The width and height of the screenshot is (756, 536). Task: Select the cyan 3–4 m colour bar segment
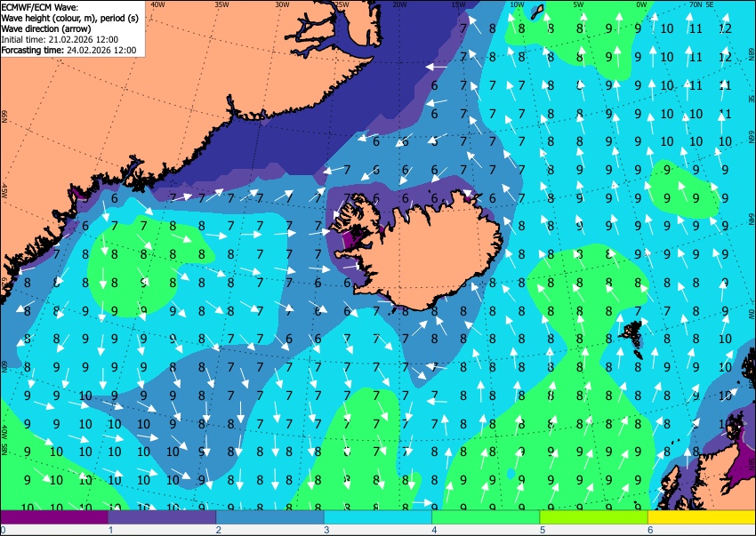click(x=378, y=517)
